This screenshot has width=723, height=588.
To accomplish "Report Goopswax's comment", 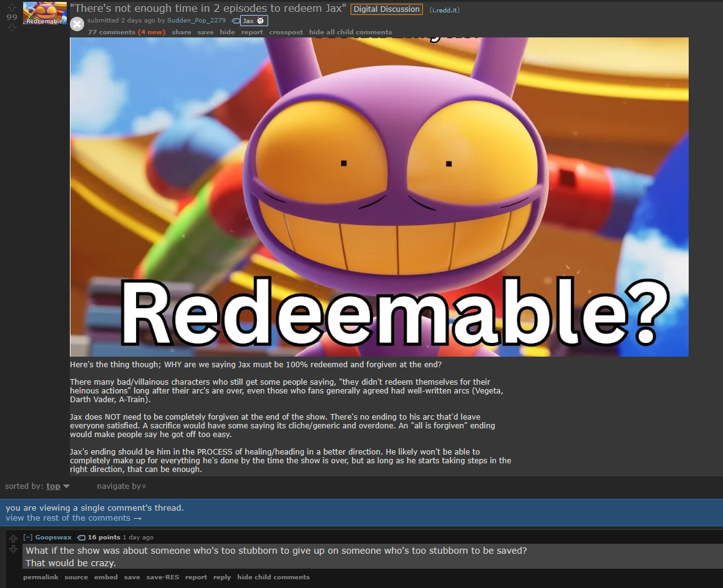I will point(196,577).
